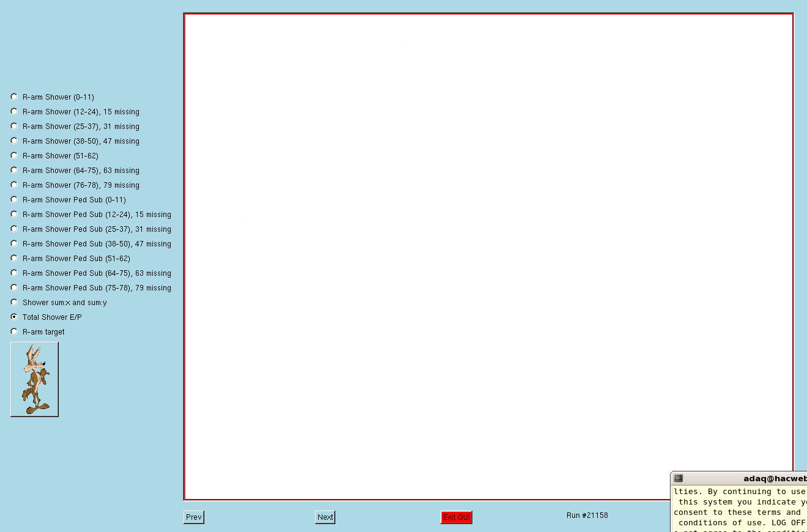Choose R-arm Shower Ped Sub (38-50)

click(14, 243)
